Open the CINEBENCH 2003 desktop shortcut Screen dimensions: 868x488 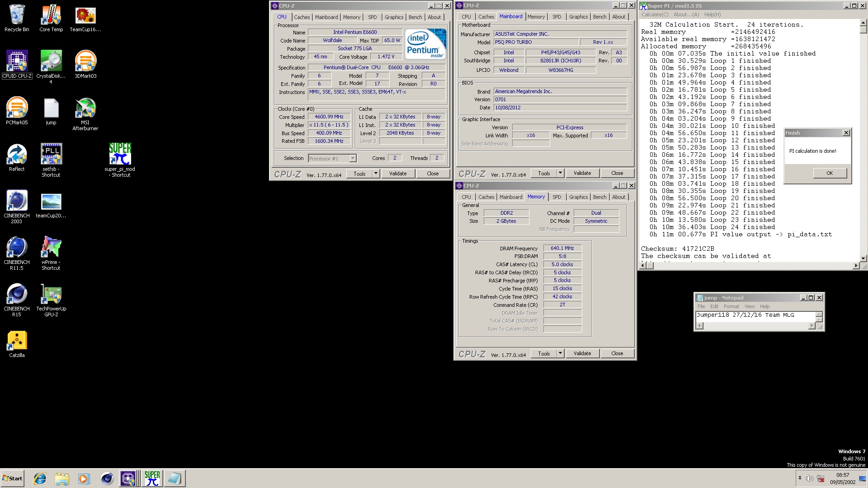pyautogui.click(x=17, y=207)
